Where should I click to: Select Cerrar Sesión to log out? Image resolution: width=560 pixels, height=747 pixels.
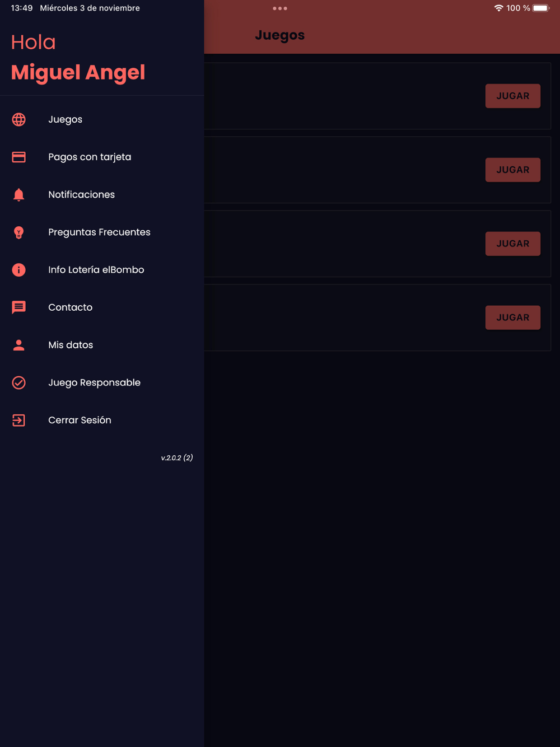tap(80, 420)
